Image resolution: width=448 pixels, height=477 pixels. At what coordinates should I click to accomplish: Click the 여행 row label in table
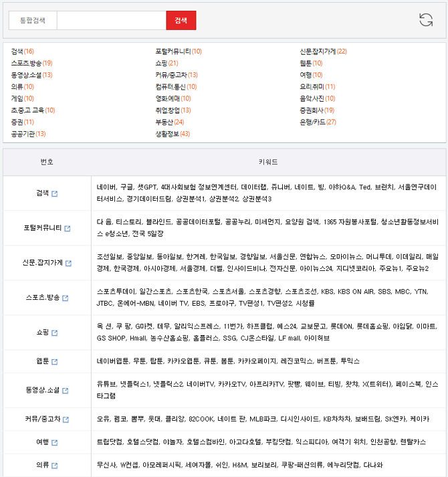pyautogui.click(x=43, y=442)
